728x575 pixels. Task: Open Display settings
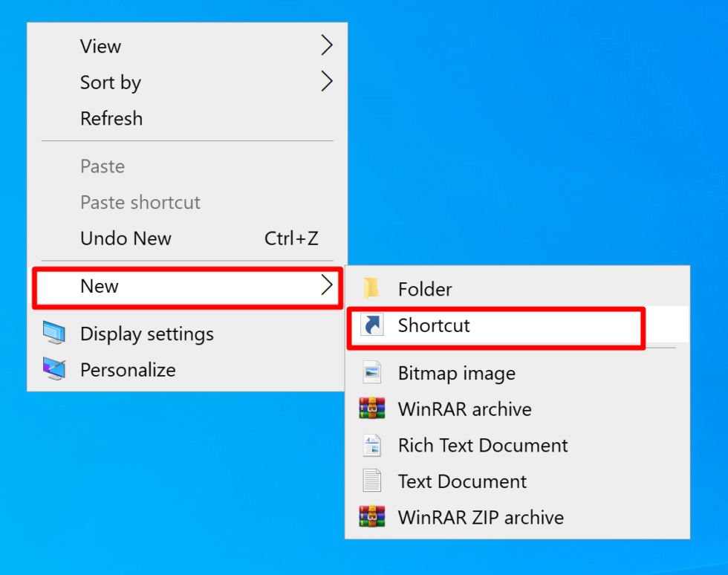point(146,334)
